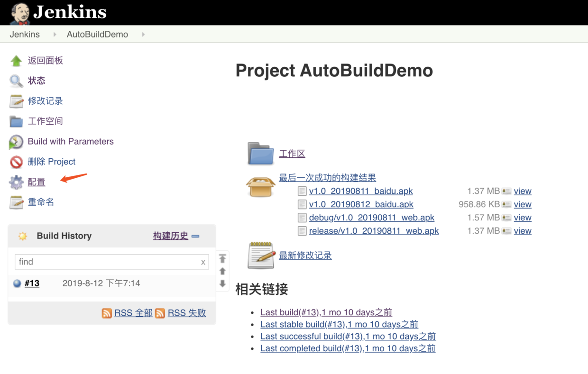Go back via 返回面板
Screen dimensions: 588x374
(46, 61)
